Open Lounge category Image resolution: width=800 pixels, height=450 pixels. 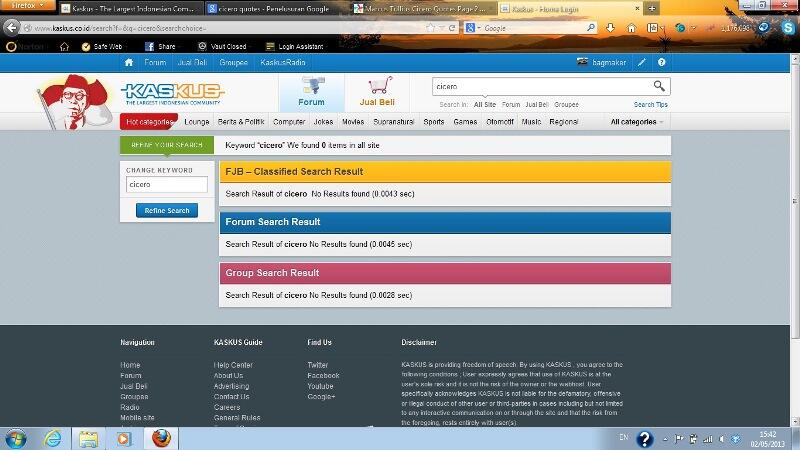click(x=197, y=122)
